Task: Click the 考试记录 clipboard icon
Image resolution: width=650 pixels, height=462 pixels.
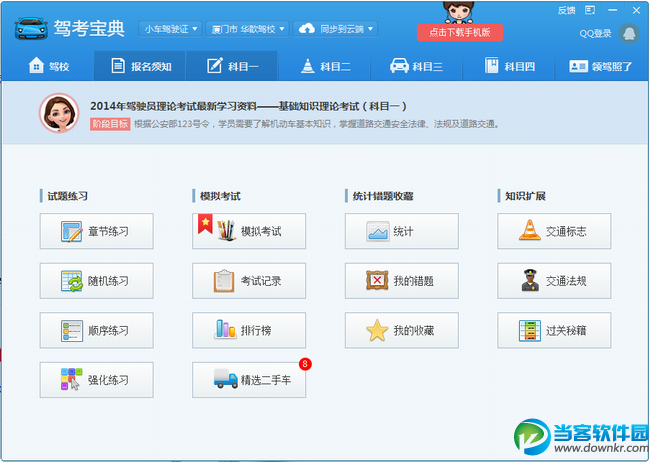Action: point(224,281)
